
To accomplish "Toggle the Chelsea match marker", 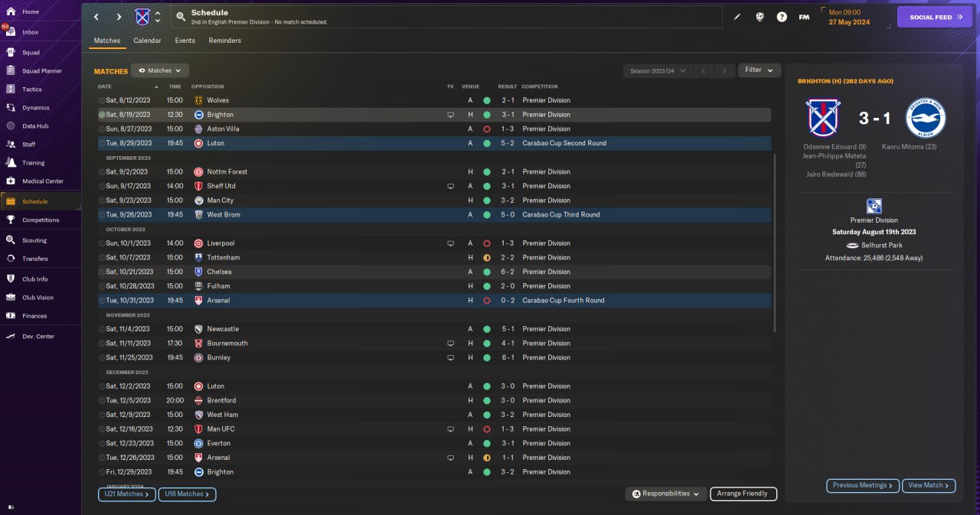I will (102, 272).
